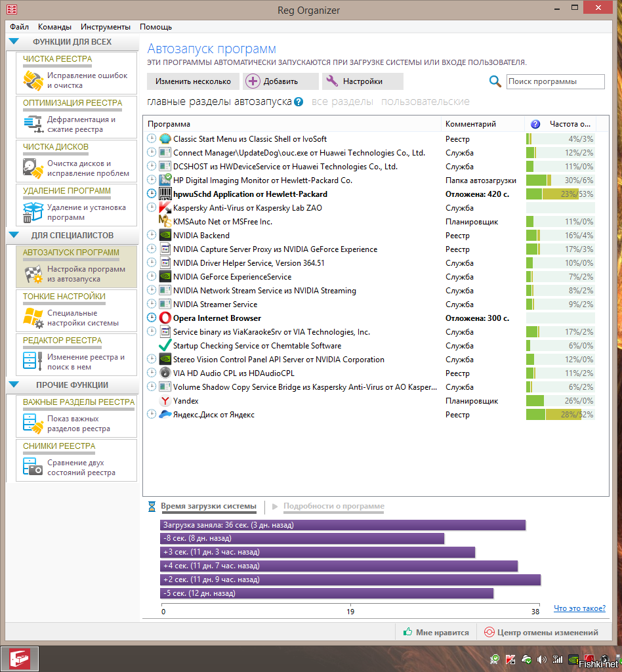Open Удаление и установка программ icon
622x672 pixels.
(x=33, y=212)
